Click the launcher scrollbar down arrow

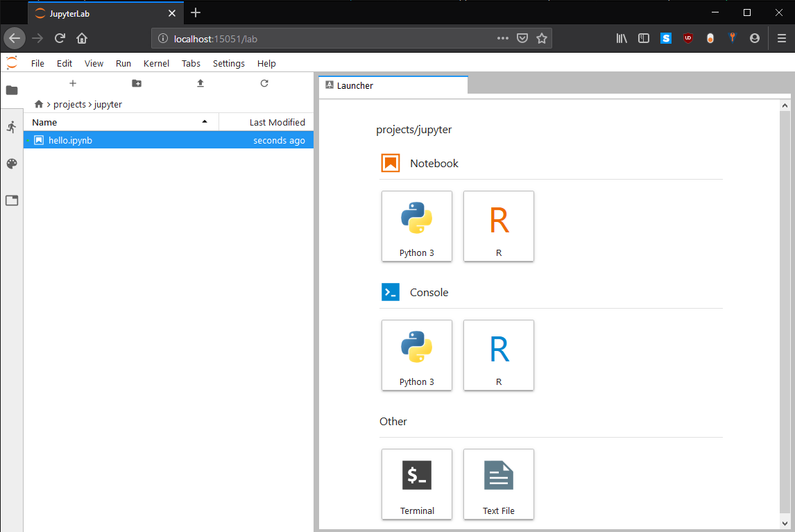(x=785, y=524)
